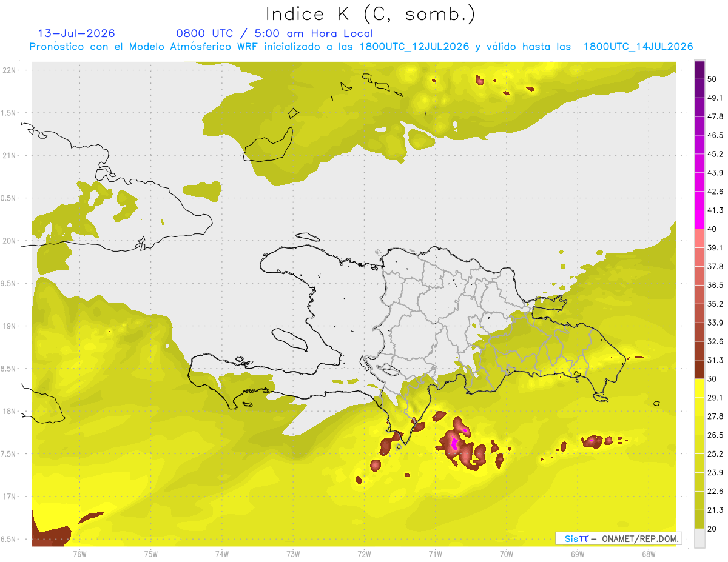728x562 pixels.
Task: Click the '35.2' value on the color scale
Action: tap(715, 304)
